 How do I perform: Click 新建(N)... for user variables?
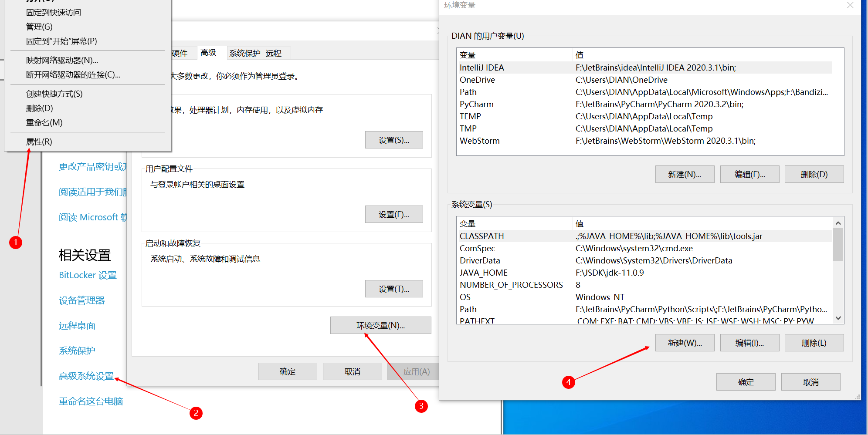[685, 174]
